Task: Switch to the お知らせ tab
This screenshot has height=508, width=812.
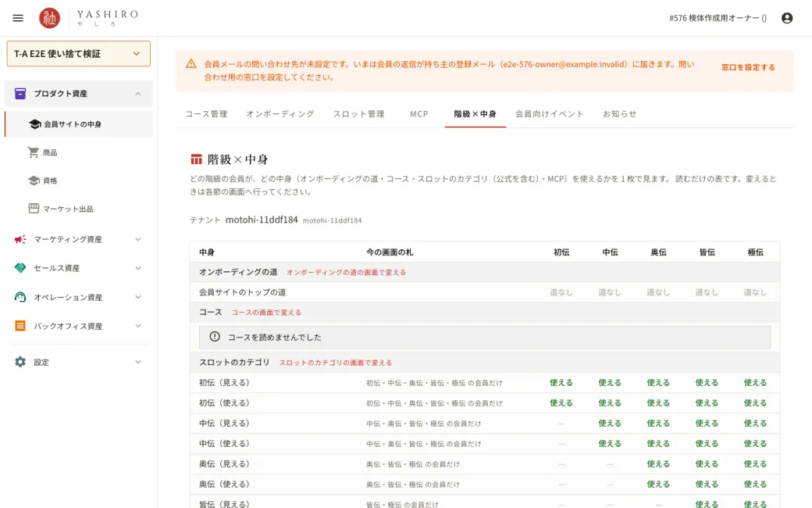Action: 619,114
